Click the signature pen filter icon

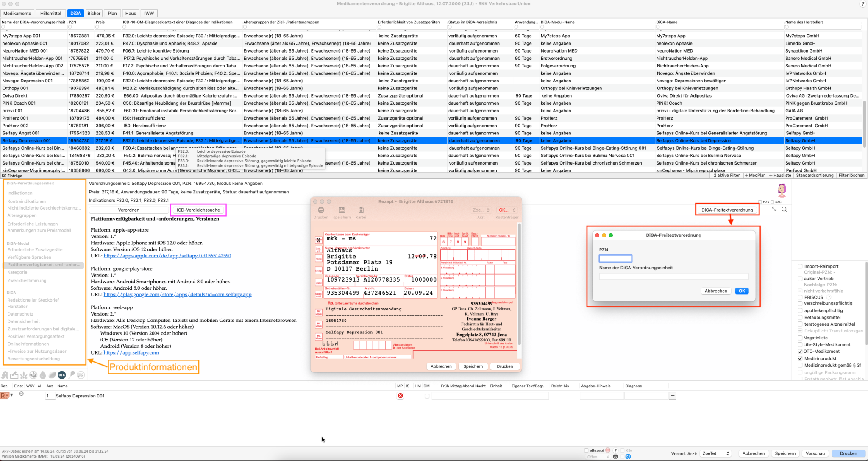14,375
